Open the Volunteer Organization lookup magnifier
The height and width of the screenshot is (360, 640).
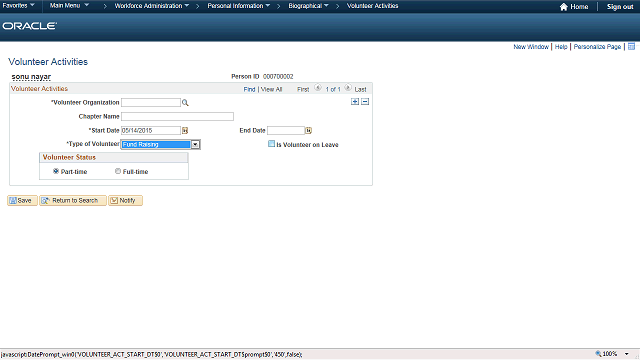pos(185,103)
